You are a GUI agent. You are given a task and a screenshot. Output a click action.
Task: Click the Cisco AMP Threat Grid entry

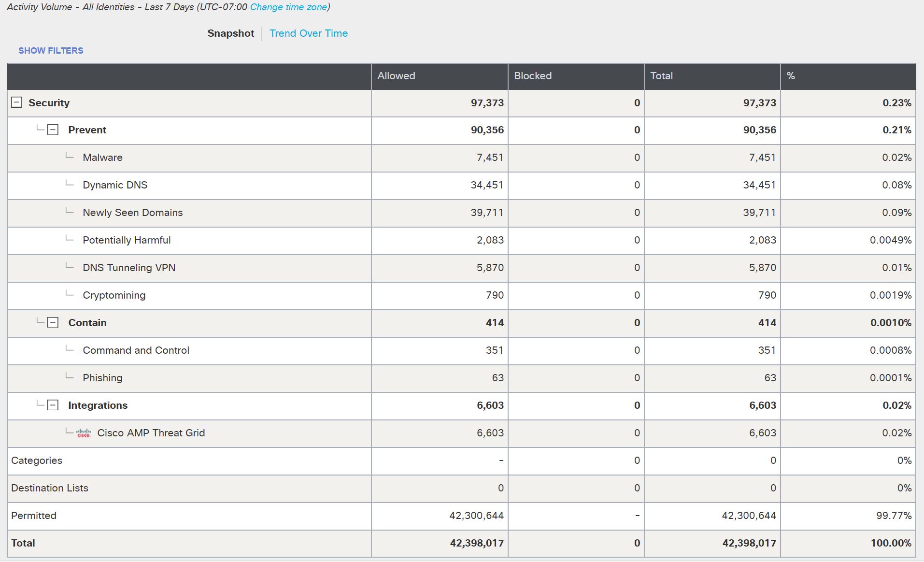[x=151, y=433]
